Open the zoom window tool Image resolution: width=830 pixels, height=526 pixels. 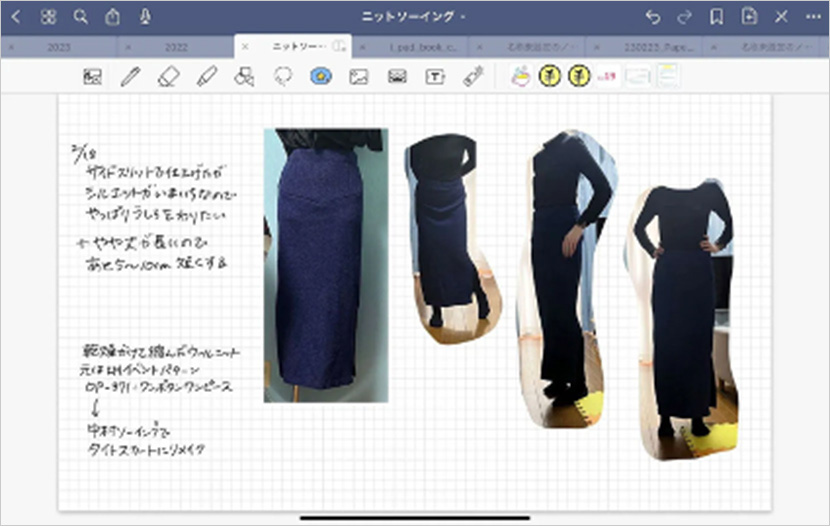(92, 77)
